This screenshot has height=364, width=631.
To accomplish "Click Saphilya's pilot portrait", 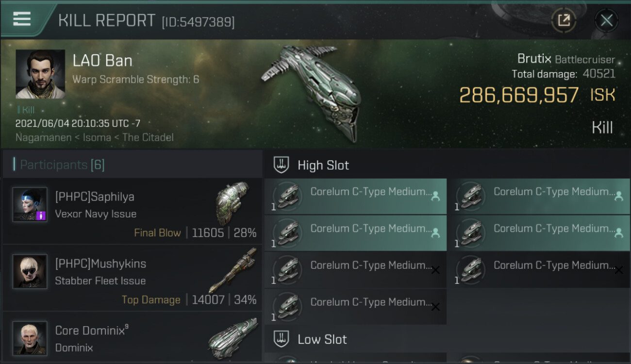I will [x=30, y=205].
